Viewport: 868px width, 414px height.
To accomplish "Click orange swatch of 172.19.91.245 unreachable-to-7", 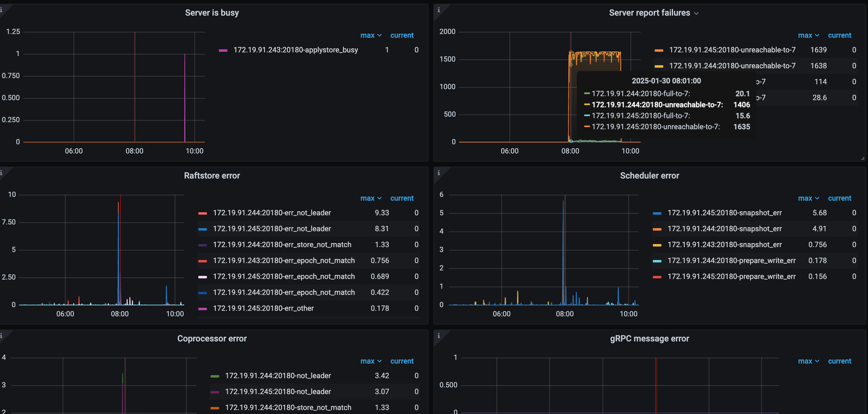I will point(659,50).
